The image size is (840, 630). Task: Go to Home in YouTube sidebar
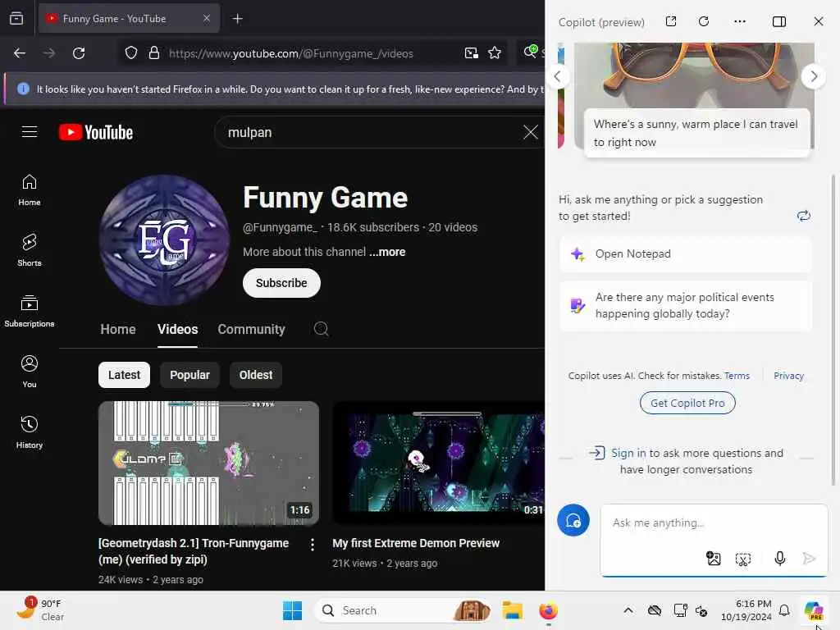point(30,190)
